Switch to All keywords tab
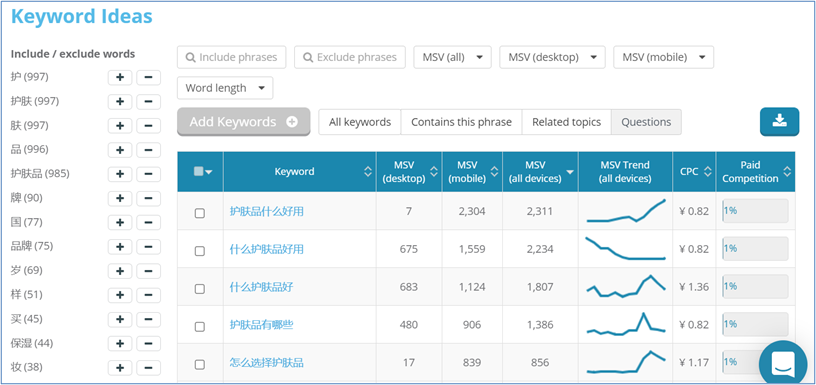Image resolution: width=816 pixels, height=385 pixels. pyautogui.click(x=360, y=122)
